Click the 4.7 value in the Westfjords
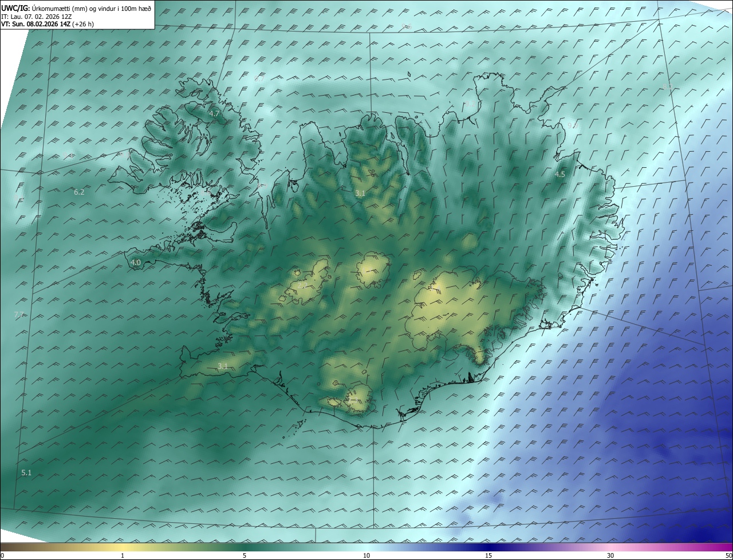 [214, 114]
